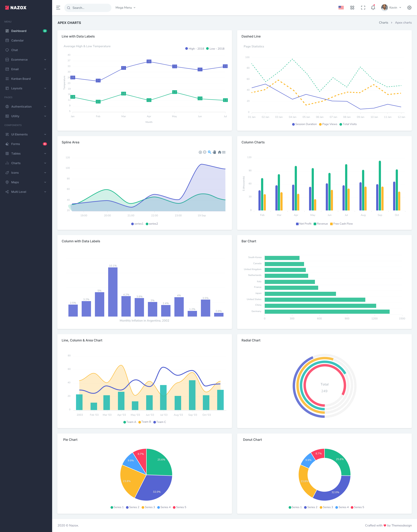
Task: Expand the UI Elements submenu chevron
Action: [45, 134]
